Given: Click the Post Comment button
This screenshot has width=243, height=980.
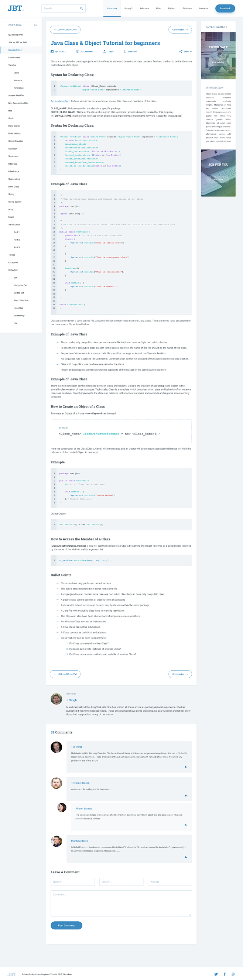Looking at the screenshot, I should (66, 925).
